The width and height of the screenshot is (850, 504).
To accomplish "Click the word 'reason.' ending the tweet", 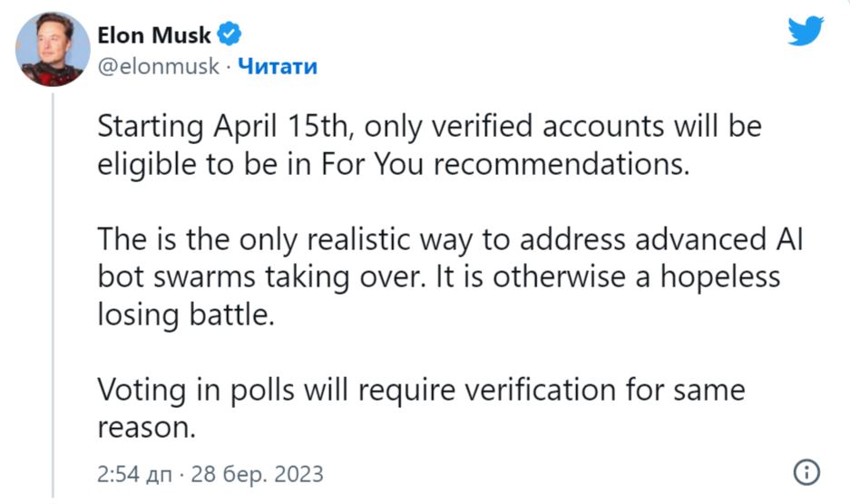I will [146, 428].
